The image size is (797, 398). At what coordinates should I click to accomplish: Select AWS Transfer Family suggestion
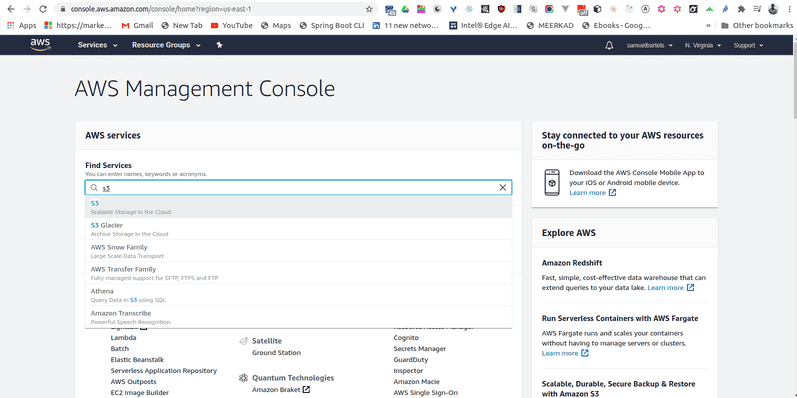pos(298,273)
